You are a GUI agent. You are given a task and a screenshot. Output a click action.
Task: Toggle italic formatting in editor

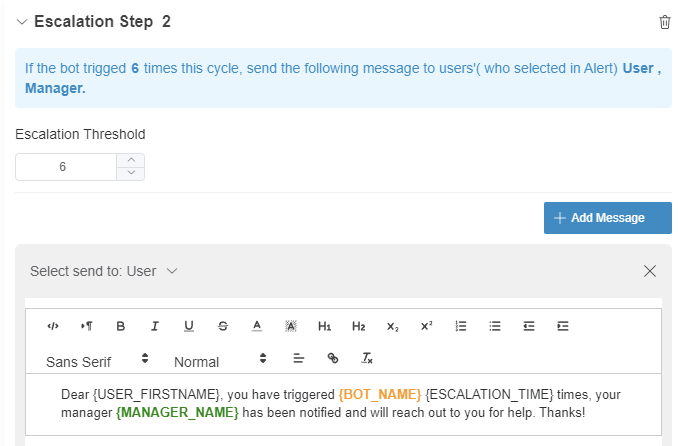click(154, 326)
